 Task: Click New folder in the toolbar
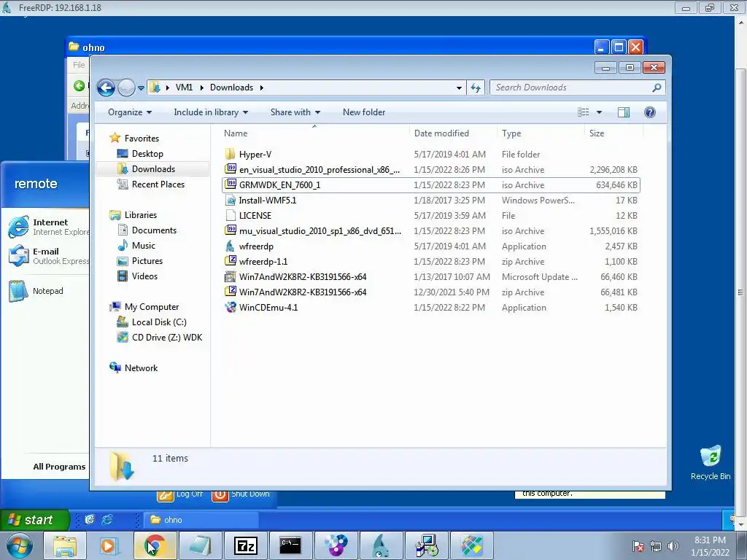(x=364, y=112)
